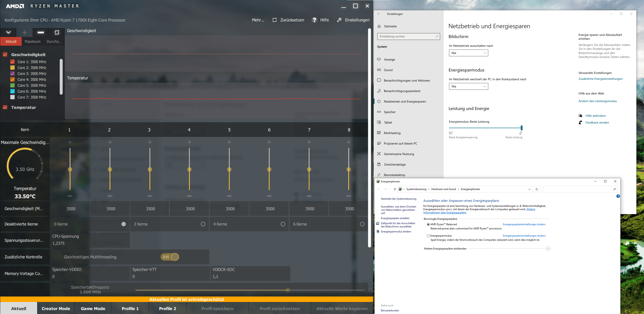
Task: Open the Hilfe question mark icon
Action: click(314, 20)
